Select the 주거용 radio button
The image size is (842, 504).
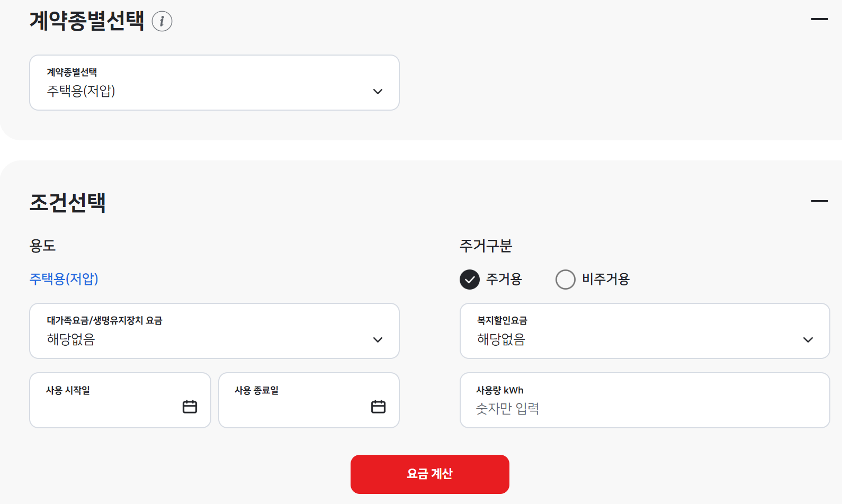click(469, 280)
